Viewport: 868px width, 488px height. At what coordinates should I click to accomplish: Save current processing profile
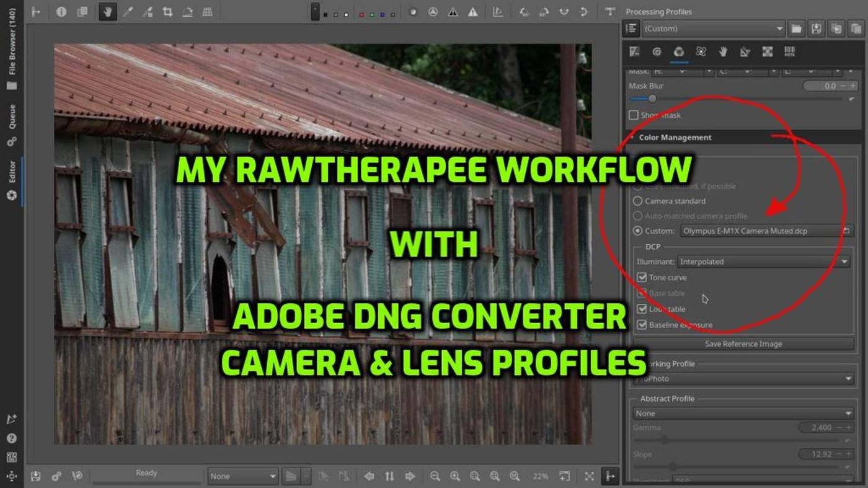816,29
